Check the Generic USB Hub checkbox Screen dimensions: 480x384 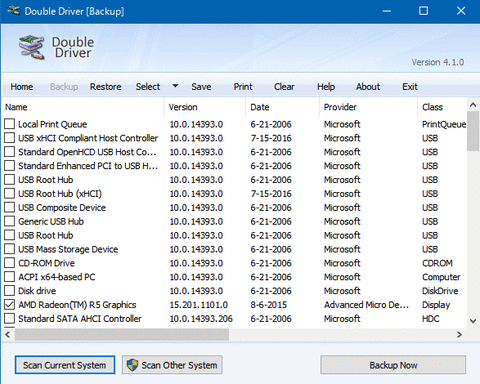[x=9, y=221]
